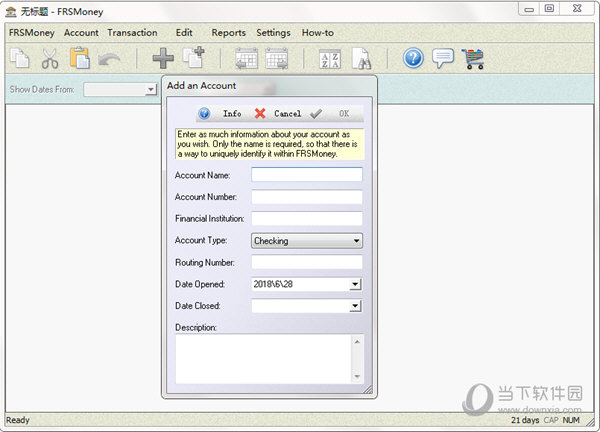Open the Reports menu
Screen dimensions: 600x432
click(x=228, y=33)
